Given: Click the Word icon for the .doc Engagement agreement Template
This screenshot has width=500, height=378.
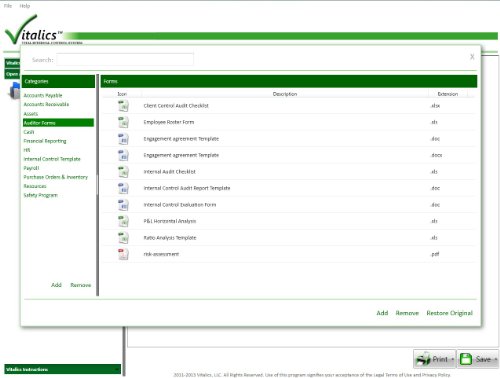Looking at the screenshot, I should [123, 139].
